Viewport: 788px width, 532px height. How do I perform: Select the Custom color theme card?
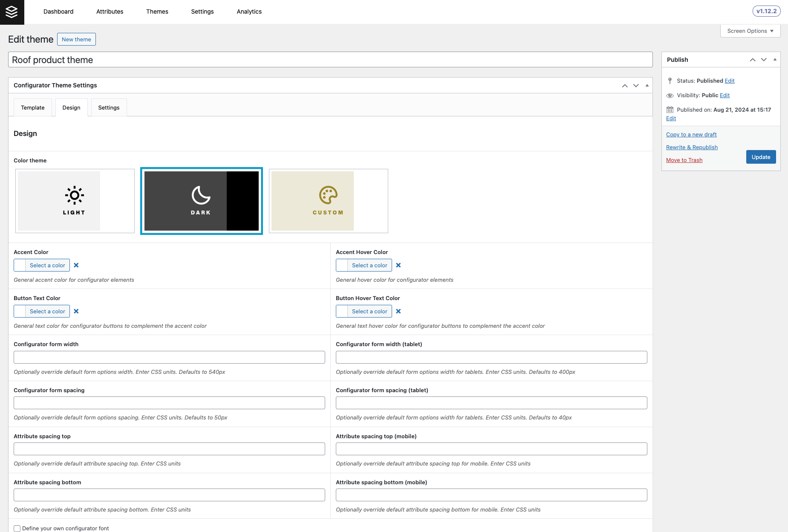coord(329,201)
